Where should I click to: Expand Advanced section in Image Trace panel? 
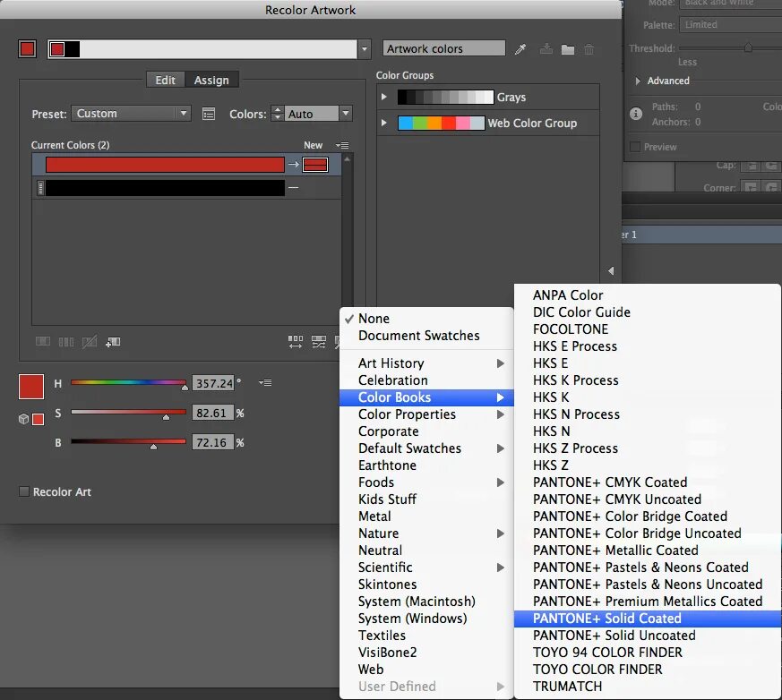(x=638, y=81)
